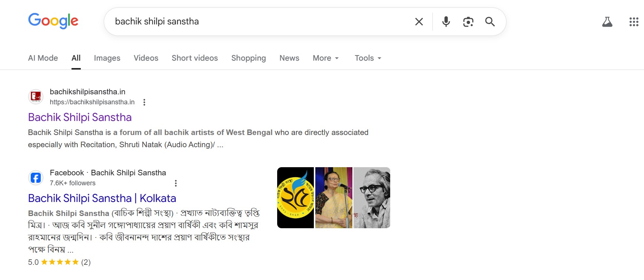Viewport: 644px width, 280px height.
Task: Click the Facebook result favicon
Action: pos(36,178)
